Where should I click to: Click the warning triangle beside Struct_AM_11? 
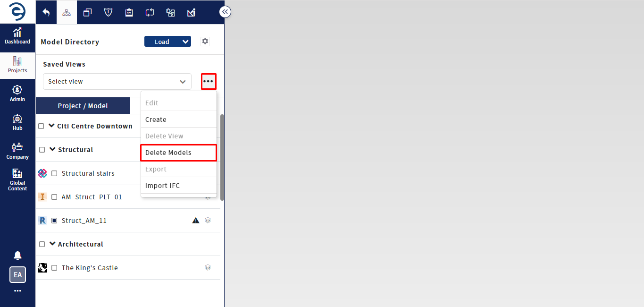196,220
